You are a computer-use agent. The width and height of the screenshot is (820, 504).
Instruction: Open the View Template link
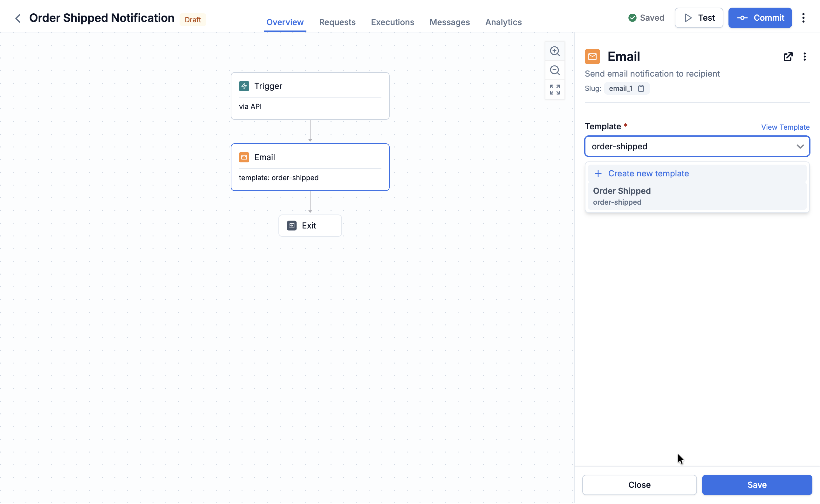(785, 127)
